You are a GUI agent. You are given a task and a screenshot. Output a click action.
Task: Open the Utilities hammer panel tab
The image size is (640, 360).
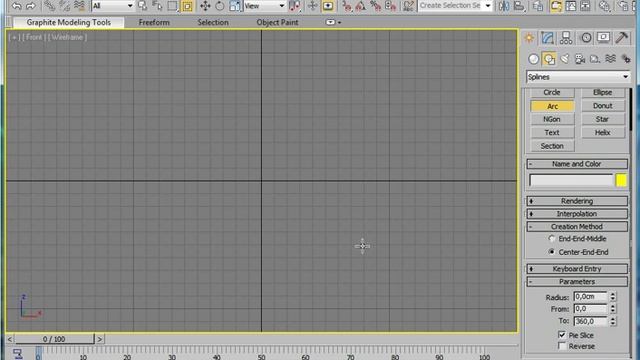(x=622, y=38)
